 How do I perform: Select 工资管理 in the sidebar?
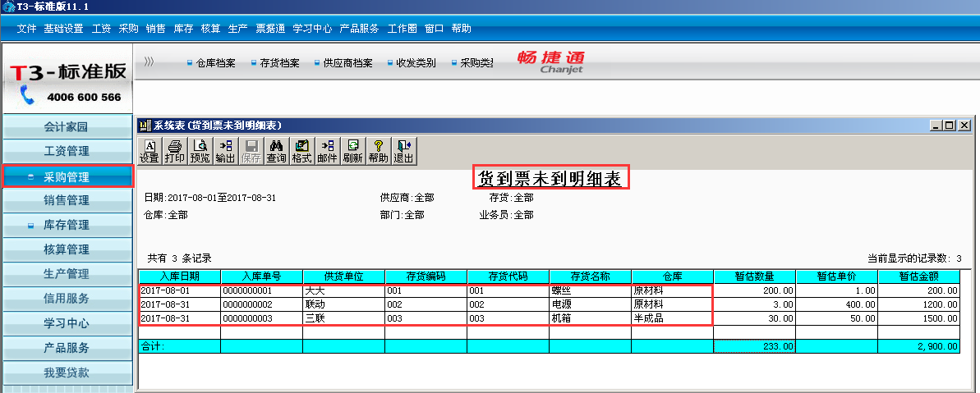coord(67,151)
